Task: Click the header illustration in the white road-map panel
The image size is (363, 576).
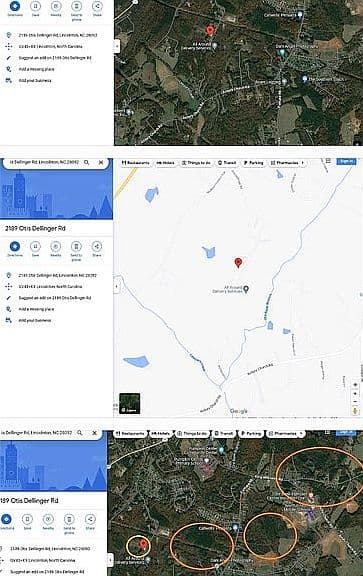Action: 56,194
